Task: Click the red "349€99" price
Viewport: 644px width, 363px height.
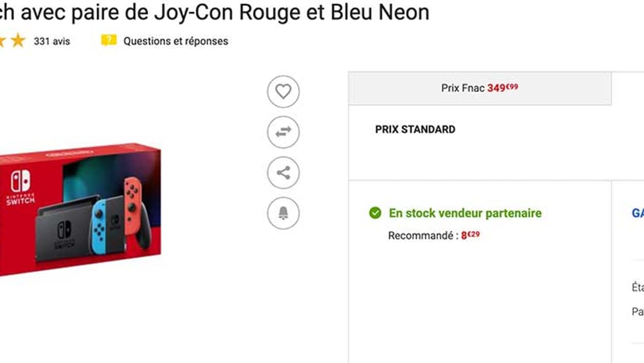Action: [x=502, y=88]
